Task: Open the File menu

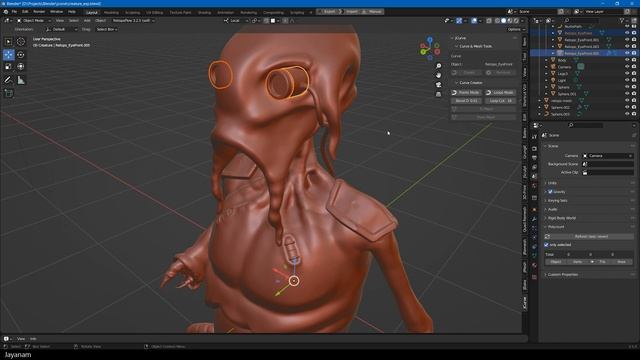Action: 14,12
